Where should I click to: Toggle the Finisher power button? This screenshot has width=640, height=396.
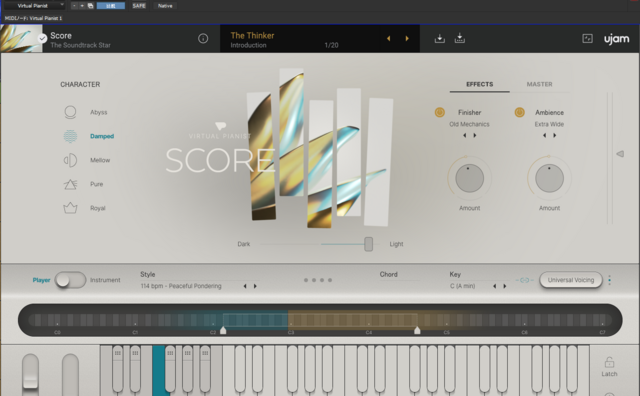pos(440,112)
